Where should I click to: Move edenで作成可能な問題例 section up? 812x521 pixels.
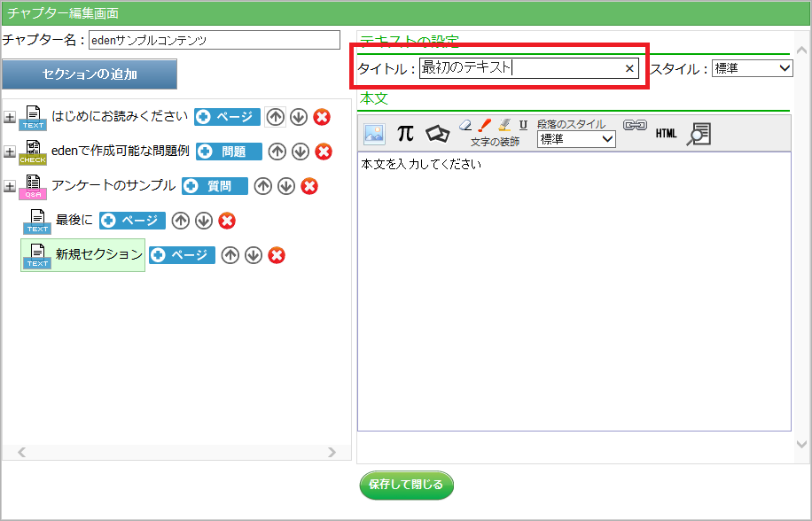277,152
